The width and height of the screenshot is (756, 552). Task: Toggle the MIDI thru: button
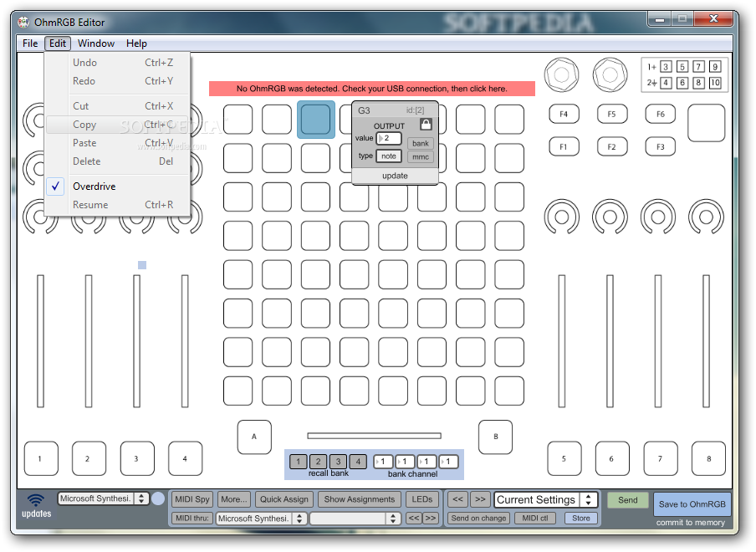click(192, 519)
